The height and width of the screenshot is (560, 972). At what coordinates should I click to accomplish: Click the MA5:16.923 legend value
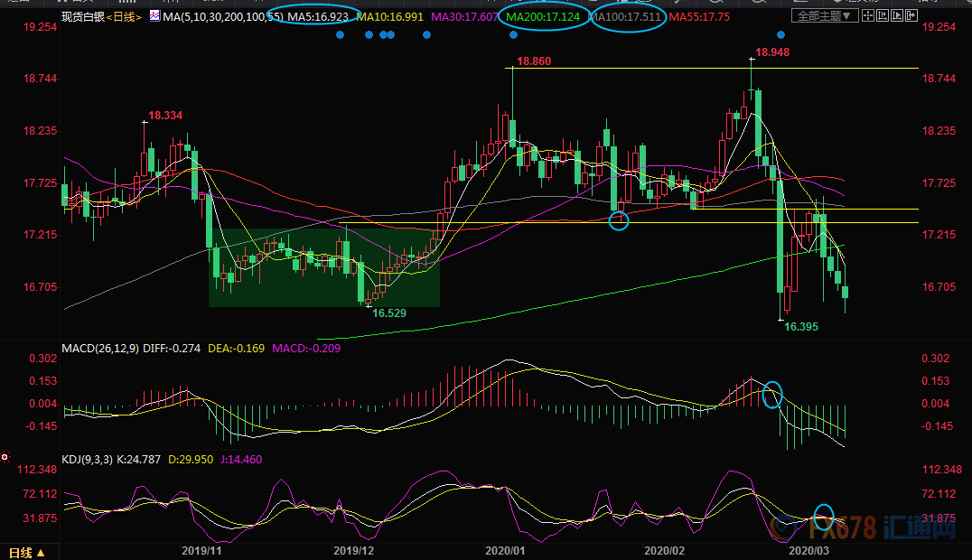(319, 16)
